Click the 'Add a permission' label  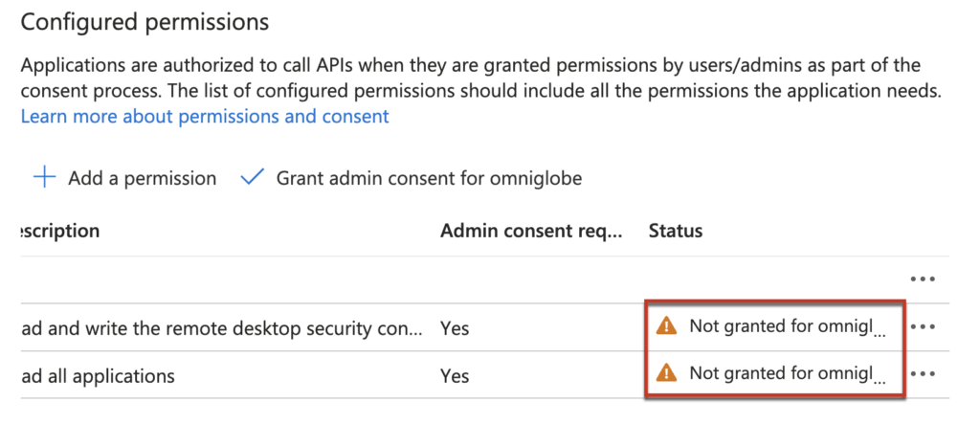[x=142, y=178]
